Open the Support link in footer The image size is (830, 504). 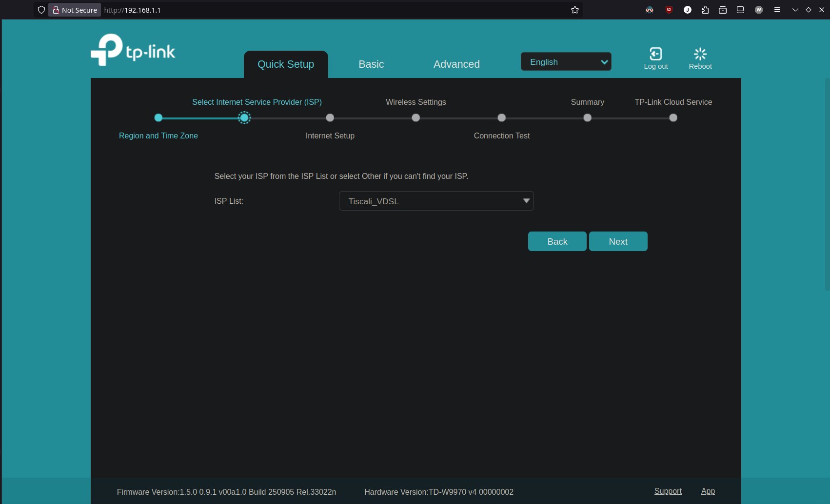[x=668, y=491]
